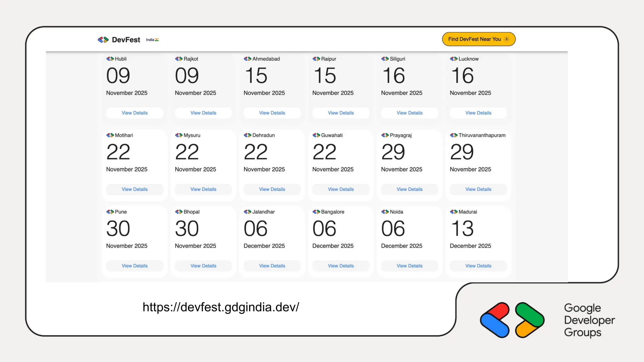
Task: Open View Details for Thiruvananthapuram
Action: tap(478, 189)
